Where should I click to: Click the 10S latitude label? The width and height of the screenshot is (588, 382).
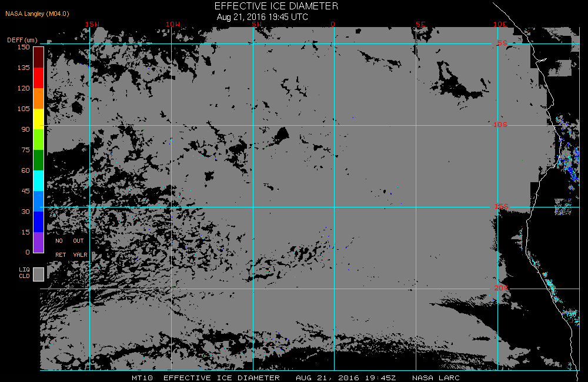500,125
